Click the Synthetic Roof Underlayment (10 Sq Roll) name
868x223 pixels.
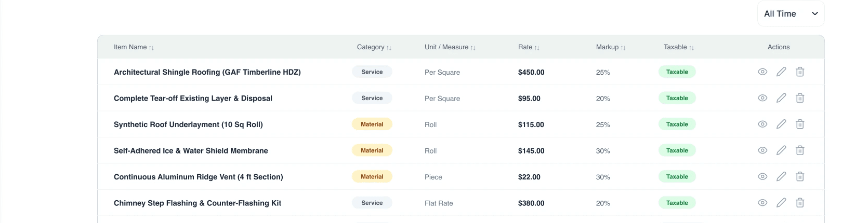[188, 124]
